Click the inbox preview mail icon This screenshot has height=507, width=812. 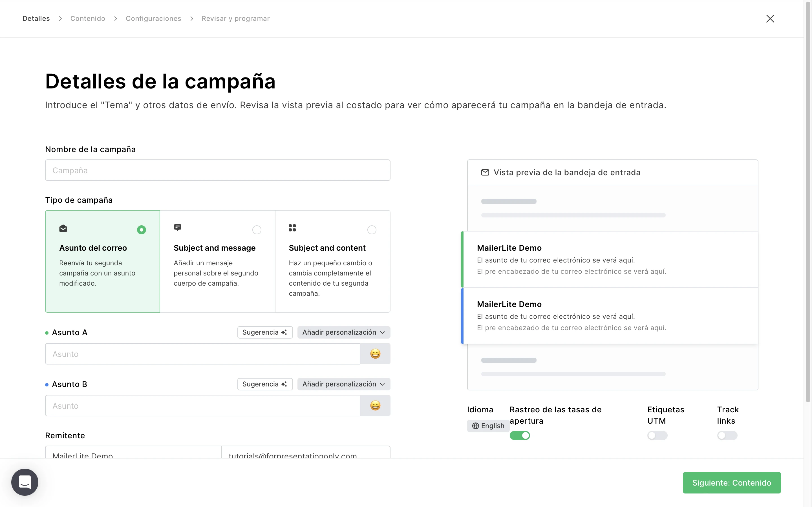click(x=485, y=172)
